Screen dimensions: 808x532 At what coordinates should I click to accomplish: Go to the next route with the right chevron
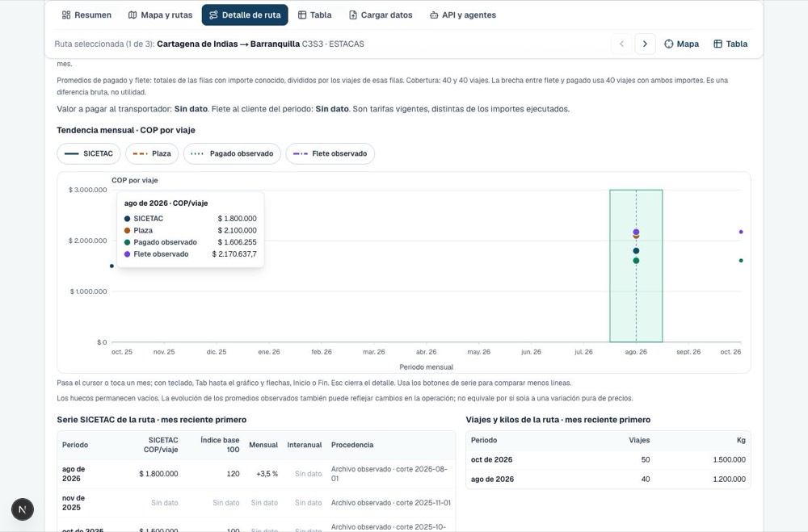coord(645,44)
